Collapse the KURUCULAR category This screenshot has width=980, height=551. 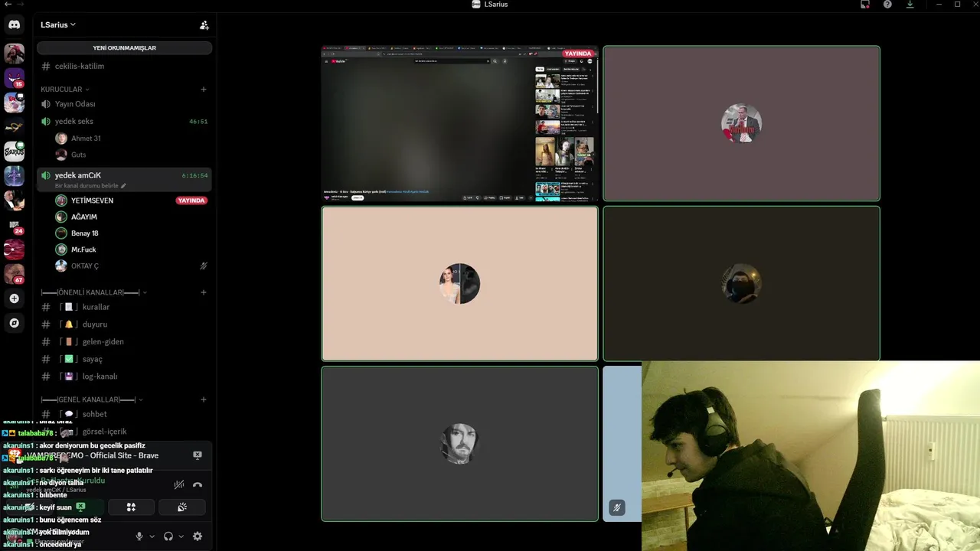point(65,90)
